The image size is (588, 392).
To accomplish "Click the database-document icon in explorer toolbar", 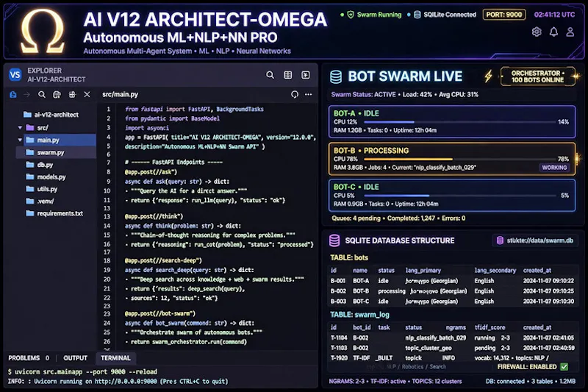I will pyautogui.click(x=57, y=95).
